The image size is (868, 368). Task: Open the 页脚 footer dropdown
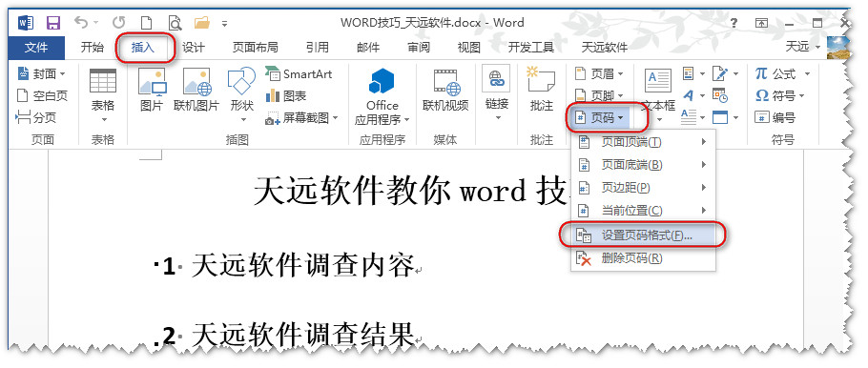point(600,95)
